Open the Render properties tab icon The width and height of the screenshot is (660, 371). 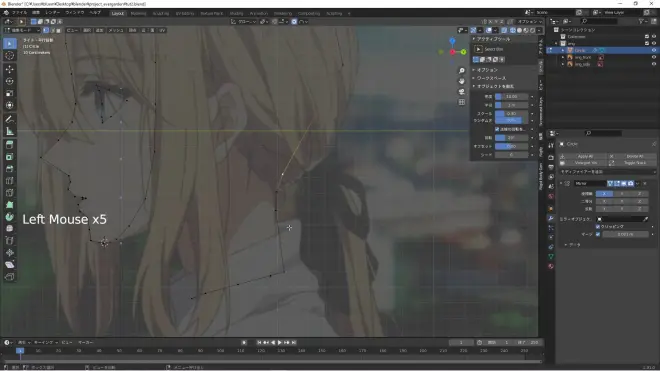point(551,157)
